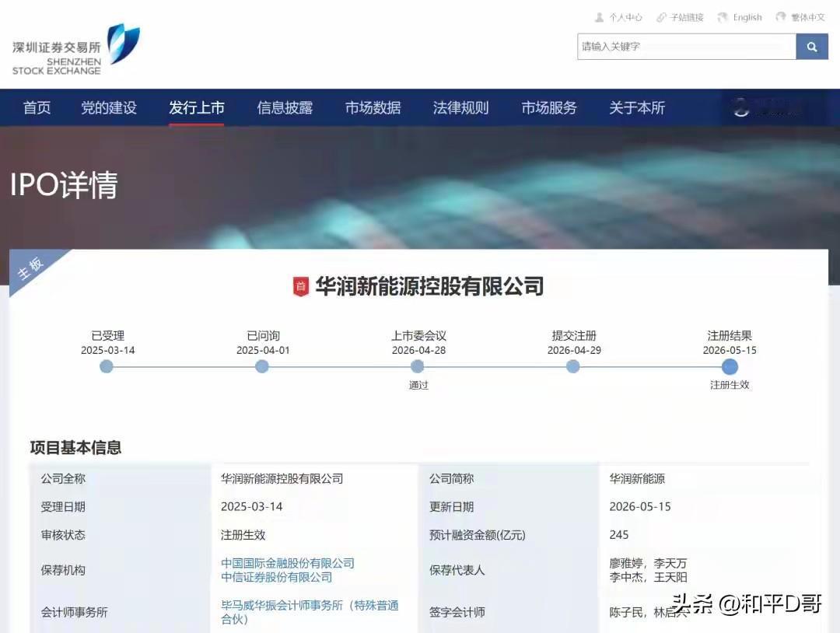
Task: Click the 预计融资金额 value 245
Action: tap(619, 535)
